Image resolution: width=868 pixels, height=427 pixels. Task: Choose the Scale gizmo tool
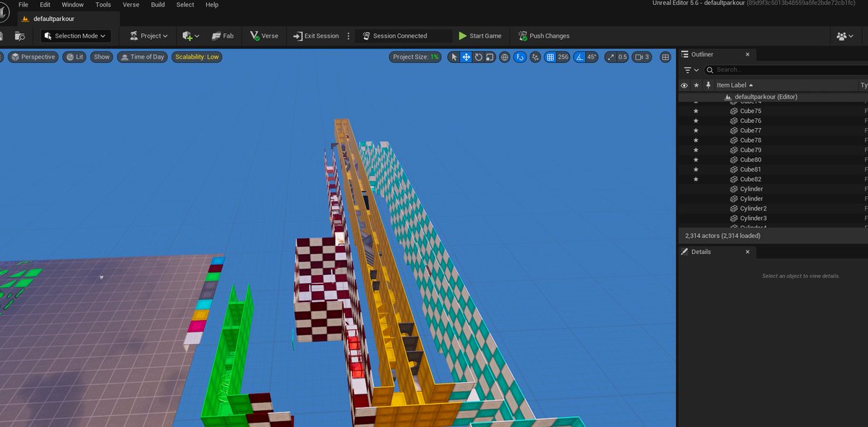pos(490,56)
